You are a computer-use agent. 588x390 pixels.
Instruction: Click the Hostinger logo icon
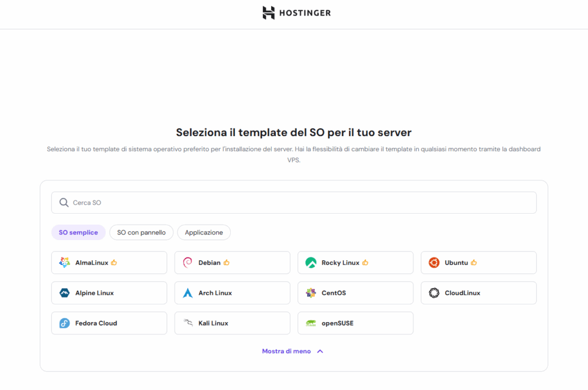coord(269,13)
